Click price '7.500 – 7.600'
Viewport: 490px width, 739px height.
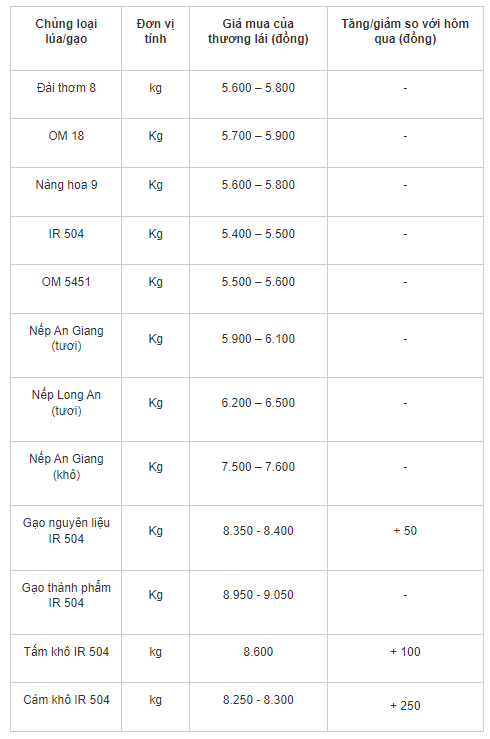(x=258, y=467)
